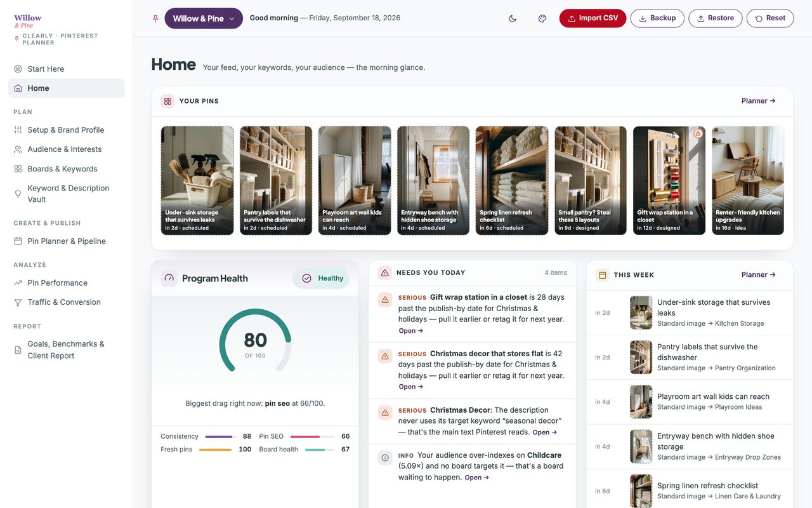Go to Setup & Brand Profile
This screenshot has width=812, height=508.
66,130
